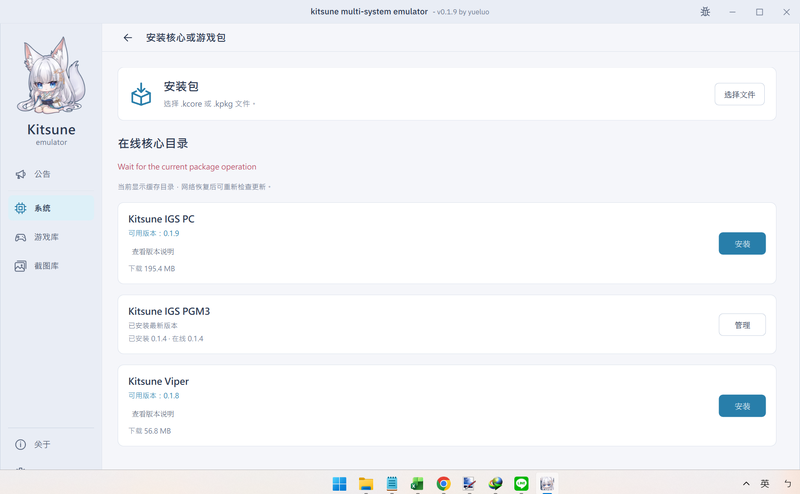Open File Explorer from the taskbar
The width and height of the screenshot is (800, 494).
click(x=366, y=483)
